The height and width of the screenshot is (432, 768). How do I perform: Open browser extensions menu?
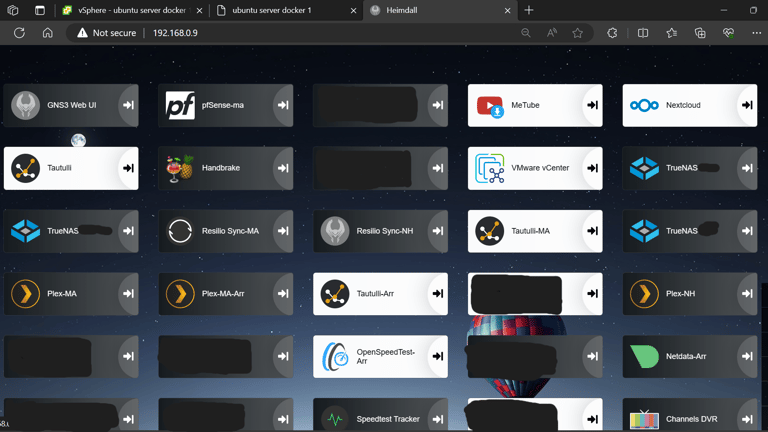612,33
